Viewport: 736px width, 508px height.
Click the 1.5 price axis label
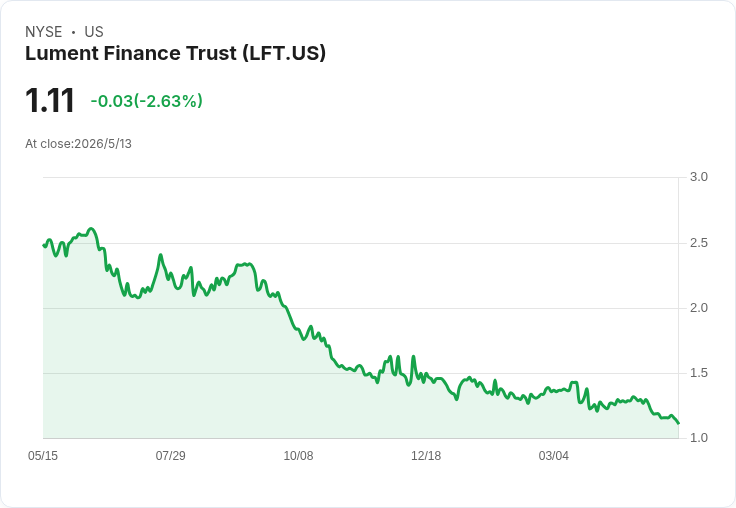click(698, 373)
